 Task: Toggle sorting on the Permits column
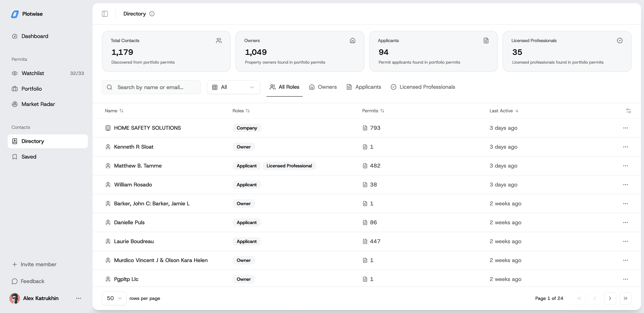point(382,111)
